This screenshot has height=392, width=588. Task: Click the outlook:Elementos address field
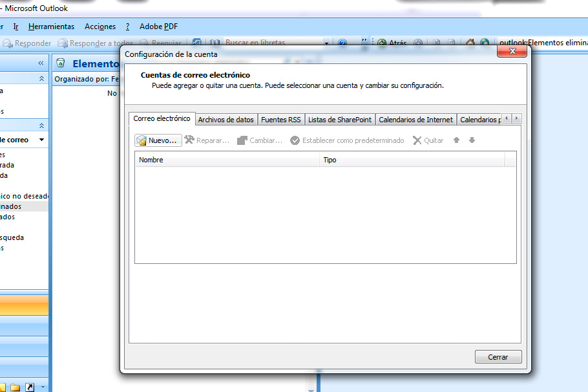point(543,43)
